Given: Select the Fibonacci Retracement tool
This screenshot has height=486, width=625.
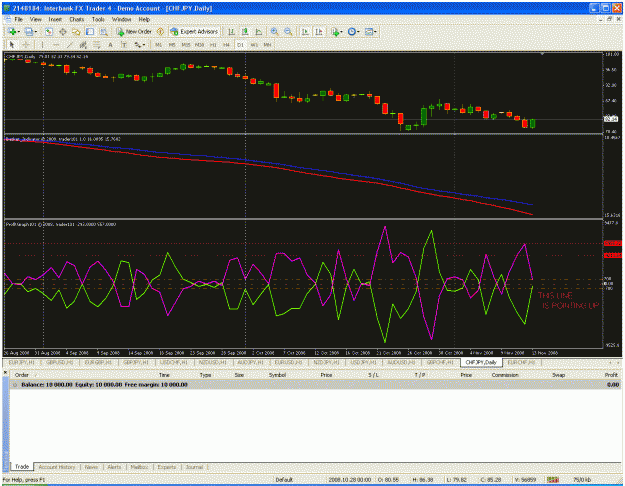Looking at the screenshot, I should pyautogui.click(x=96, y=45).
